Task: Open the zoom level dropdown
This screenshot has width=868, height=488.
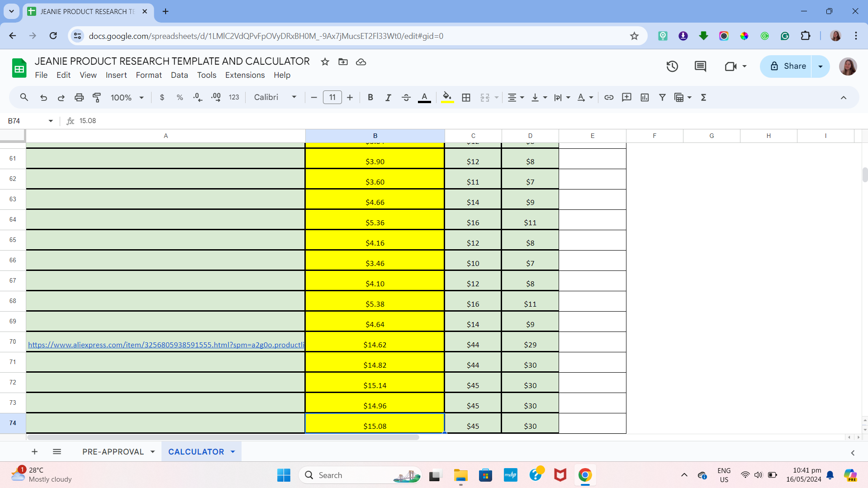Action: pos(127,97)
